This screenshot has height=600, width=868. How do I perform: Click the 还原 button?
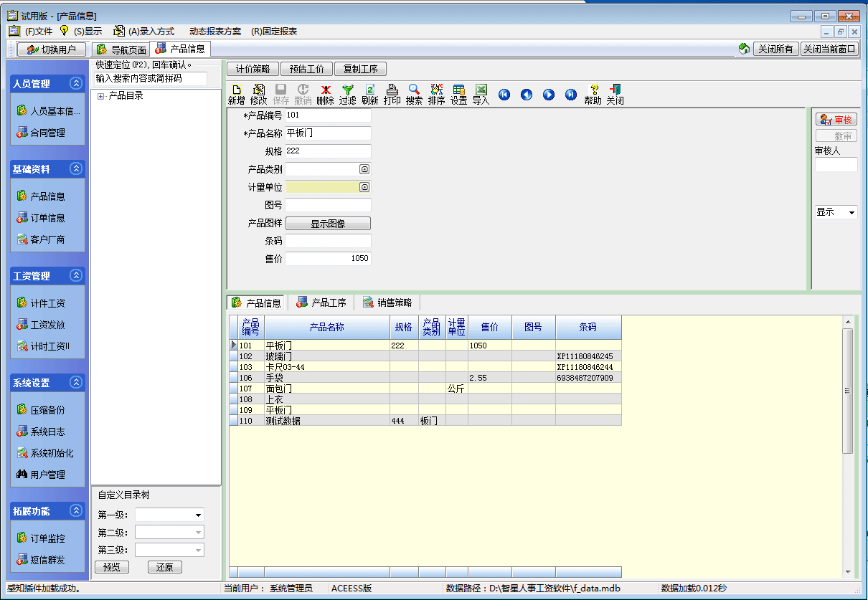[x=165, y=567]
